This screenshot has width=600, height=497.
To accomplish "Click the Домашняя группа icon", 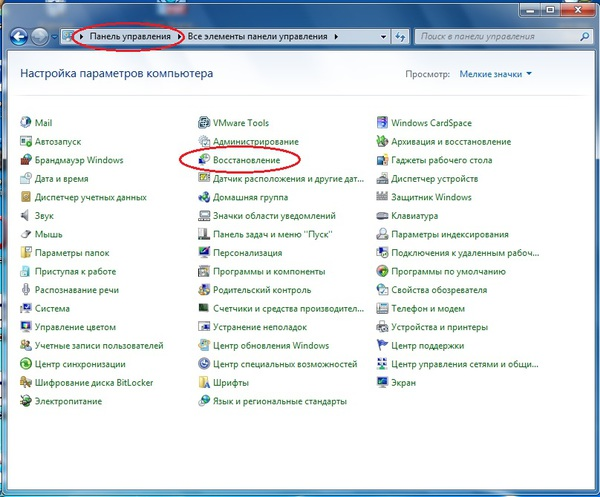I will click(x=204, y=197).
